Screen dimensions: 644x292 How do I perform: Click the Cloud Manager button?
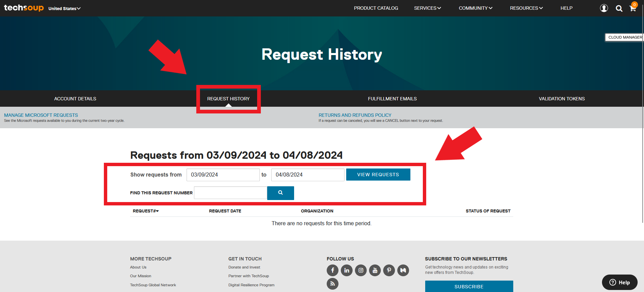click(625, 37)
